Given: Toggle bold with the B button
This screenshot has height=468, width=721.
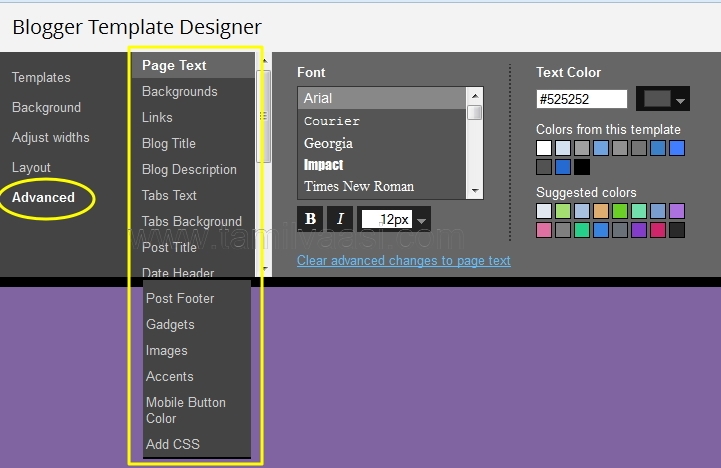Looking at the screenshot, I should pyautogui.click(x=310, y=219).
